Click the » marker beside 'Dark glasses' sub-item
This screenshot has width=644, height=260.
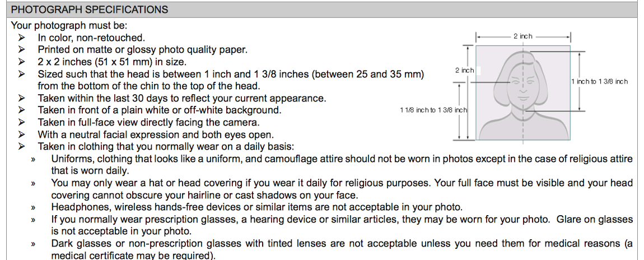pyautogui.click(x=33, y=244)
